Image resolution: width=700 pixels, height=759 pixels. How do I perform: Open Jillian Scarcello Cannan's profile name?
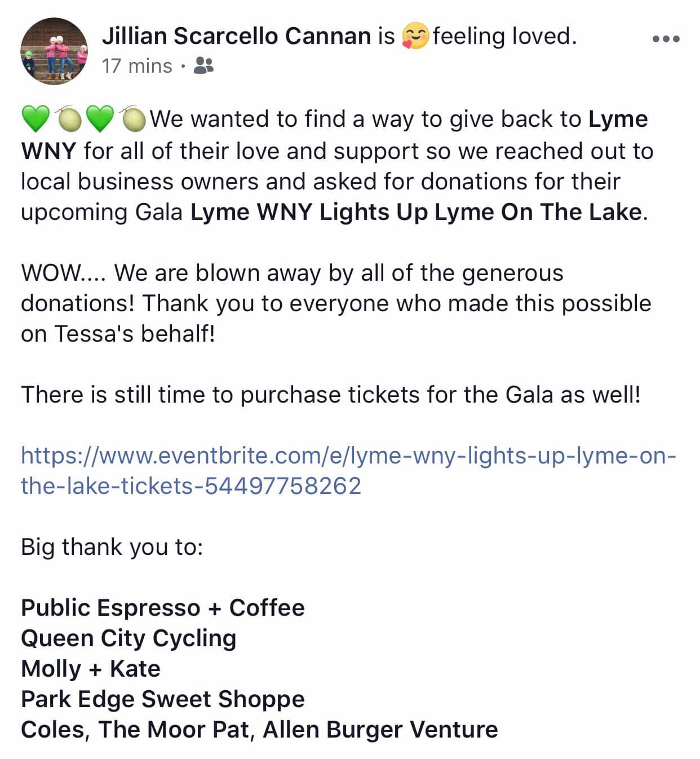[x=236, y=36]
